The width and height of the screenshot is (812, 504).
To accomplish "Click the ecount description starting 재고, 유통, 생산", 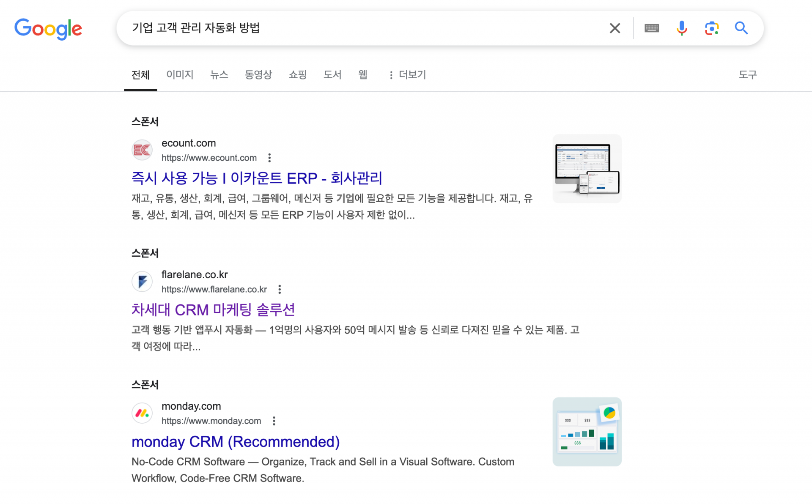I will 332,207.
